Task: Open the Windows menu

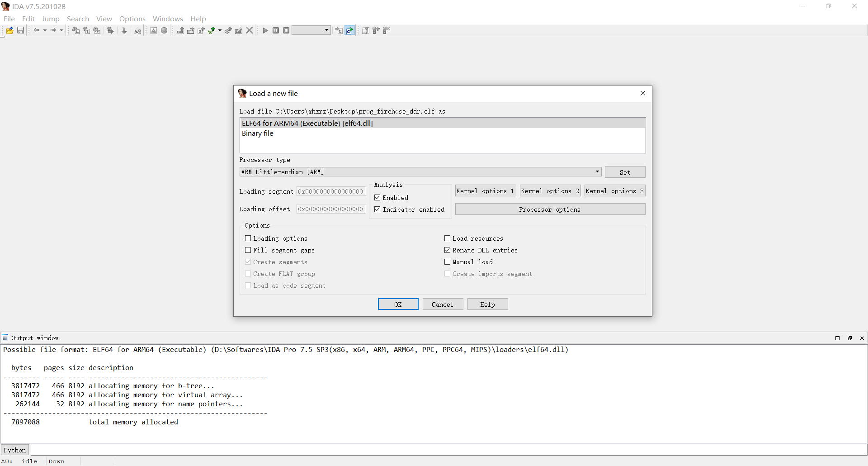Action: point(168,19)
